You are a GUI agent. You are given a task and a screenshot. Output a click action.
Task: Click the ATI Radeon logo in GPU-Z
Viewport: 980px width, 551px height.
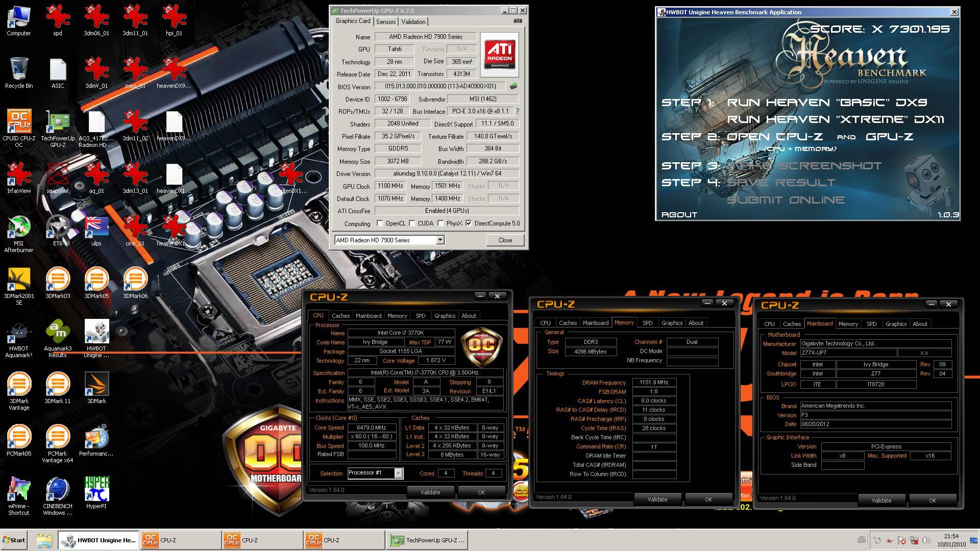499,55
